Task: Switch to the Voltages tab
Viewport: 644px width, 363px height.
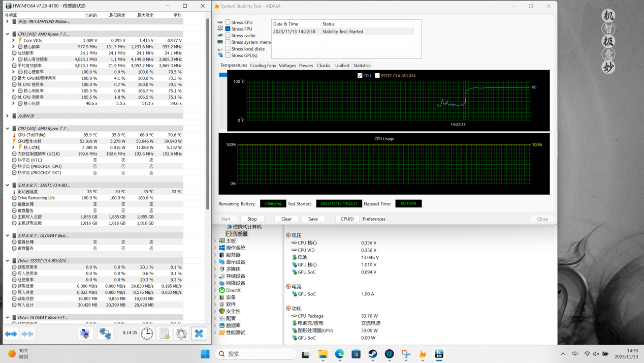Action: (x=287, y=66)
